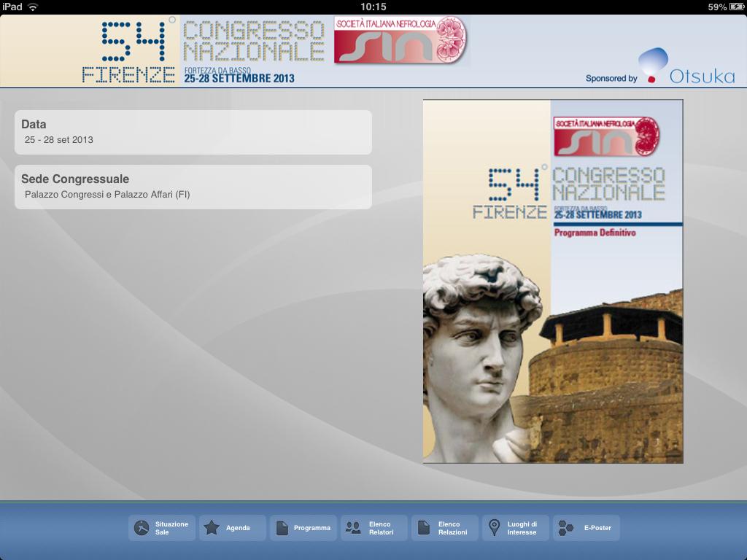
Task: Tap the Data card showing 25 - 28 set 2013
Action: 193,132
